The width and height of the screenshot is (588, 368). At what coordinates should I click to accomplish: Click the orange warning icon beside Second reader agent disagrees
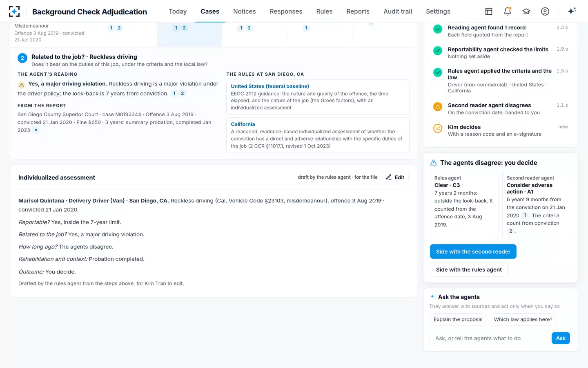(x=438, y=107)
